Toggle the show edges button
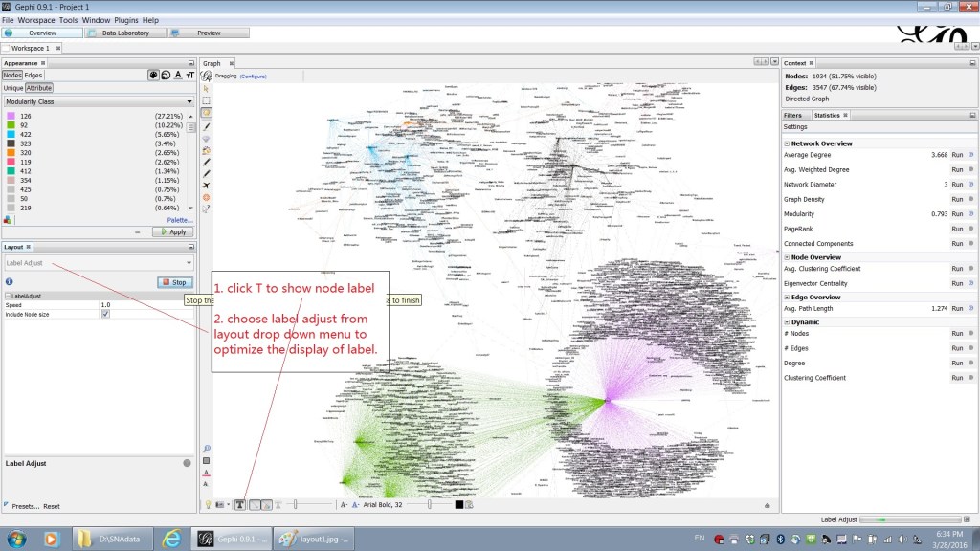The width and height of the screenshot is (980, 551). click(255, 504)
